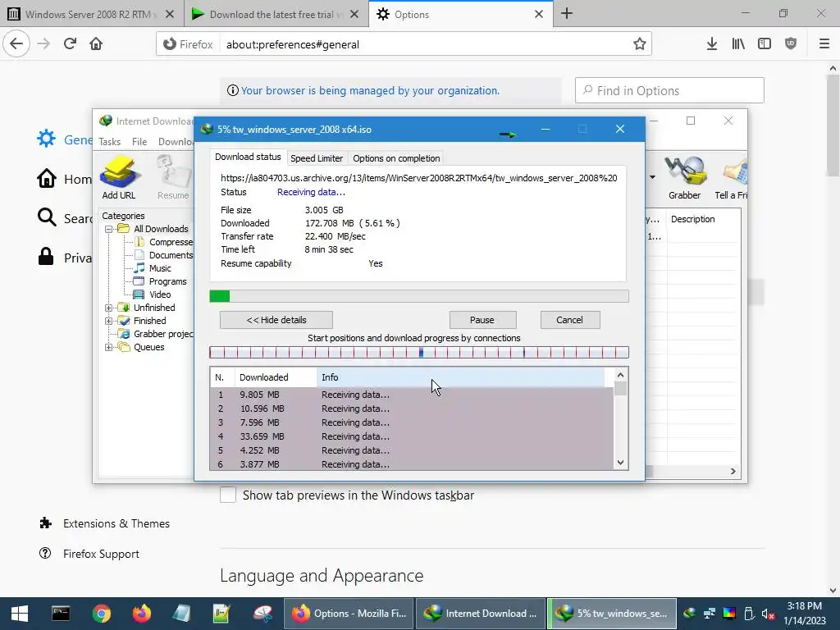Open Command Prompt from the taskbar

pos(61,614)
